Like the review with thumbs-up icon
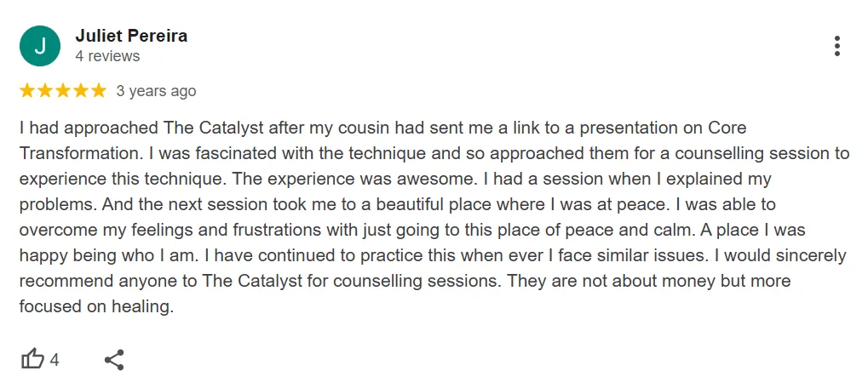The height and width of the screenshot is (388, 868). [x=33, y=359]
